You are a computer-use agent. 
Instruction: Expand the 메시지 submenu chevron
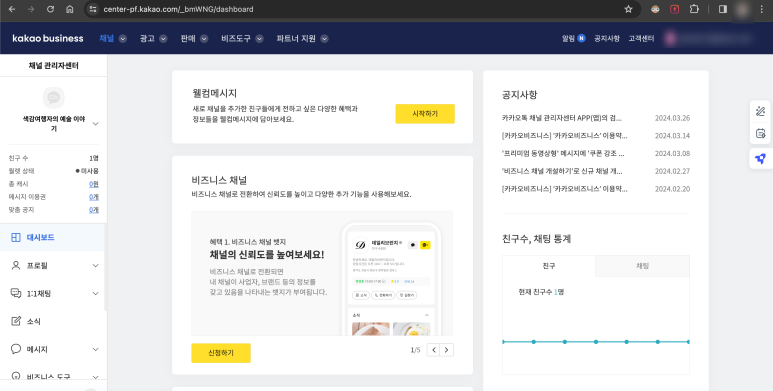96,350
